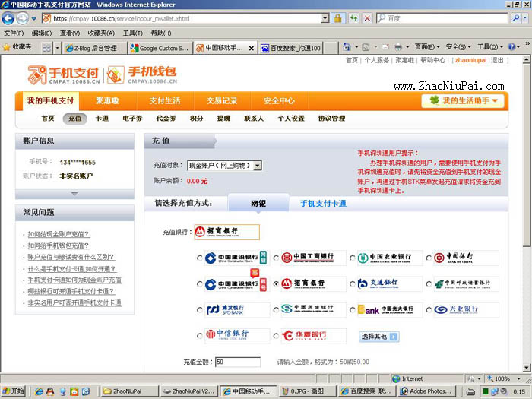Screen dimensions: 532x399
Task: Click the page vertical scrollbar down arrow
Action: click(x=526, y=367)
